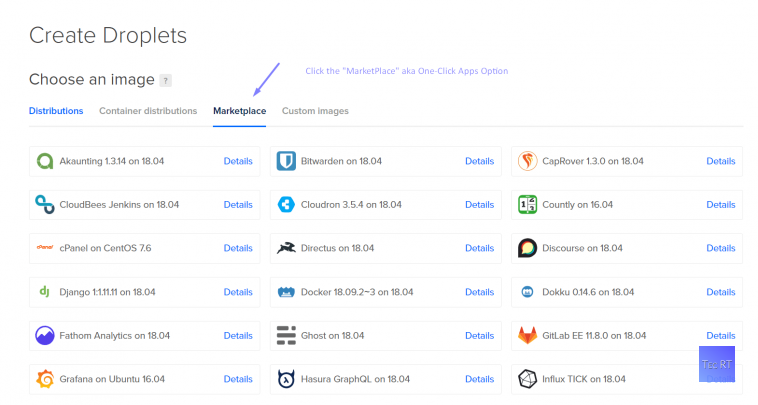
Task: Click the CapRover logo icon
Action: (x=527, y=161)
